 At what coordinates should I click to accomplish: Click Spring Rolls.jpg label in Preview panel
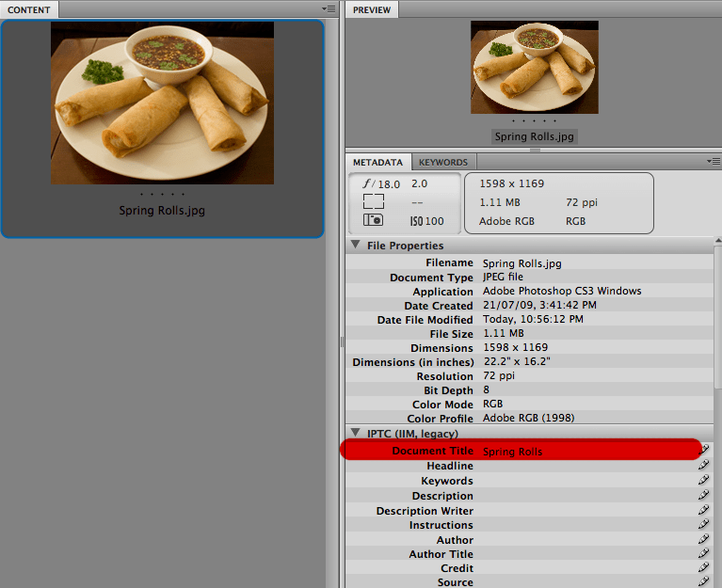point(534,136)
